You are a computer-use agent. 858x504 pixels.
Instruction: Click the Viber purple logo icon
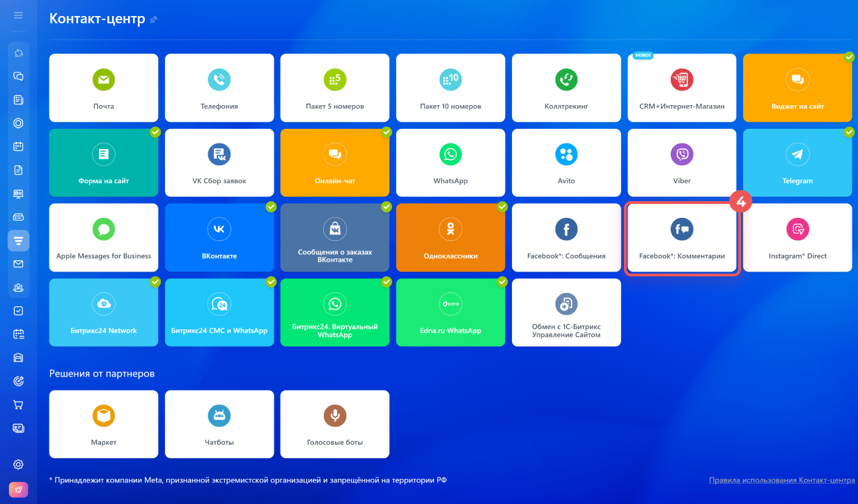click(682, 155)
